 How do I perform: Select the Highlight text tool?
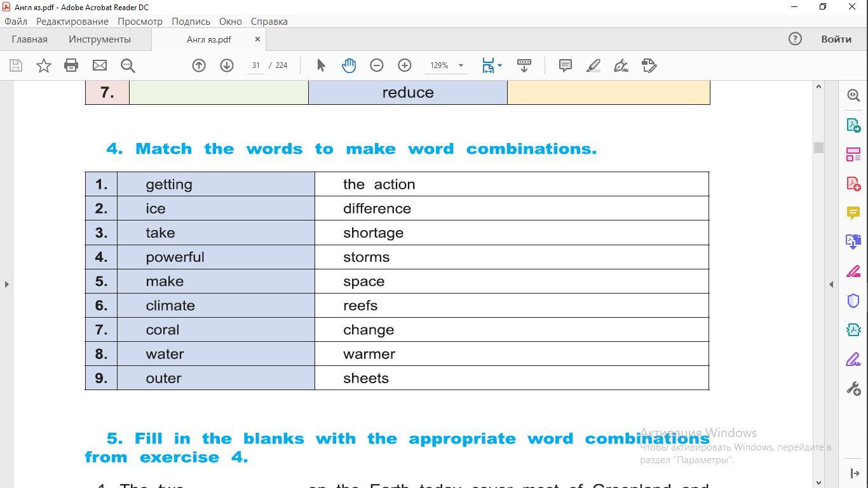point(593,65)
